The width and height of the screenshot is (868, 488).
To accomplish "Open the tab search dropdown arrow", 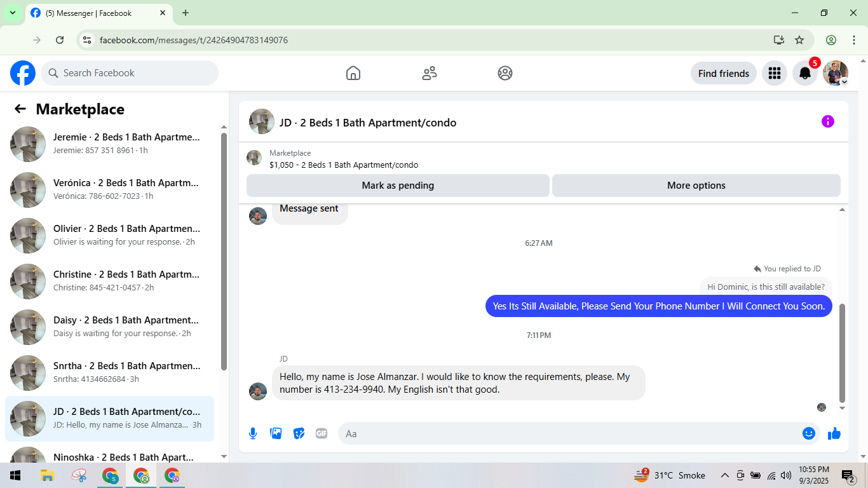I will point(12,13).
